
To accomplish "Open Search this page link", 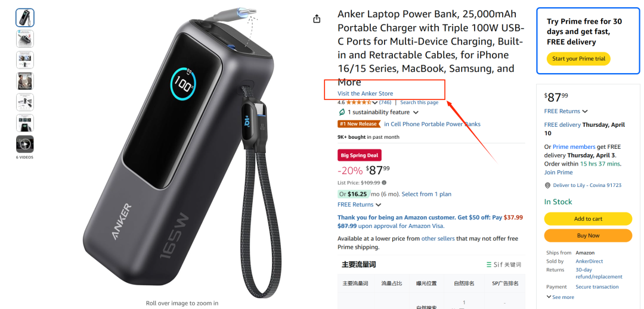I will pyautogui.click(x=419, y=102).
